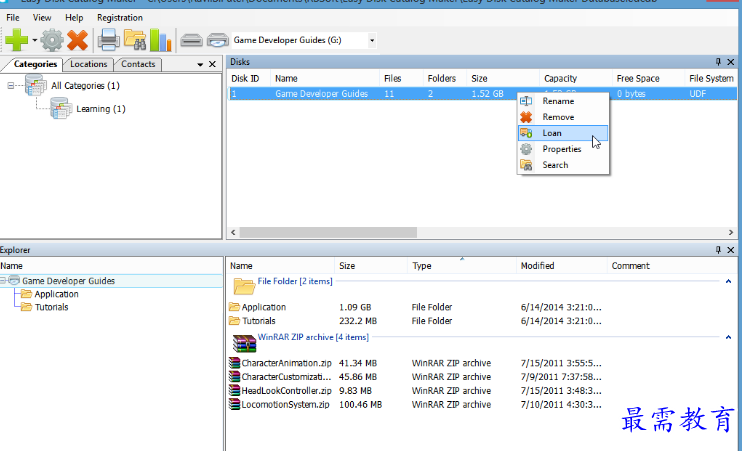This screenshot has height=451, width=743.
Task: Collapse the All Categories tree node
Action: pos(10,86)
